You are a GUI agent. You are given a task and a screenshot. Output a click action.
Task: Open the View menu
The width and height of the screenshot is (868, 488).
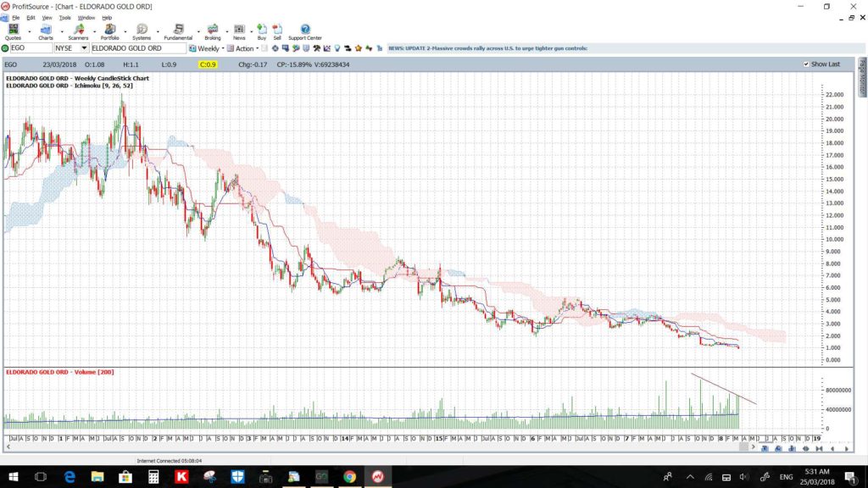click(47, 18)
